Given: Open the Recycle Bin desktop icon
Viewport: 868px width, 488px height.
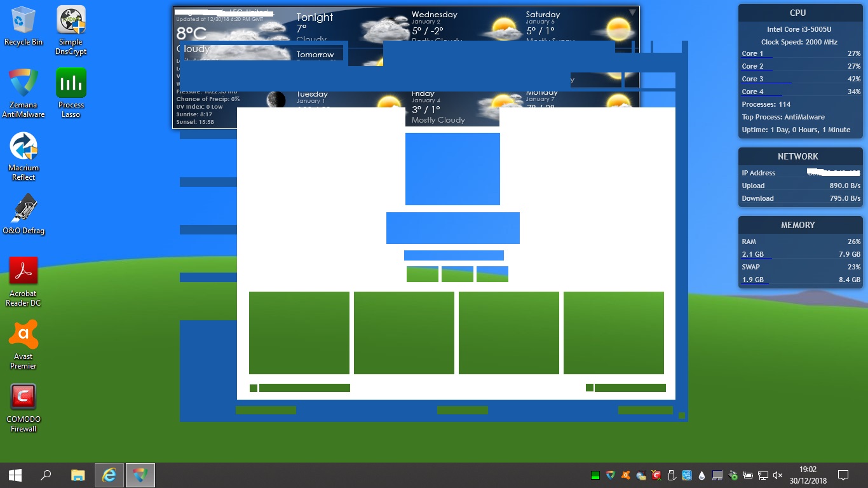Looking at the screenshot, I should pyautogui.click(x=24, y=26).
